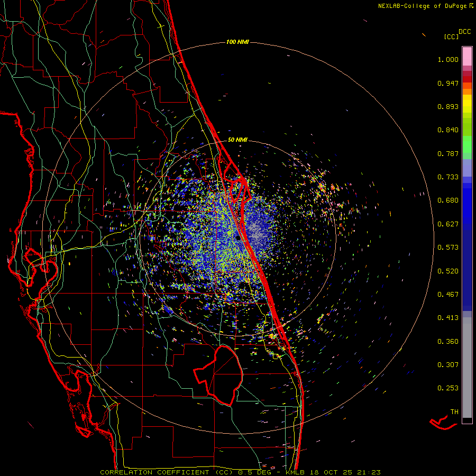The width and height of the screenshot is (476, 476).
Task: Select the 0.520 color scale value
Action: pos(448,271)
